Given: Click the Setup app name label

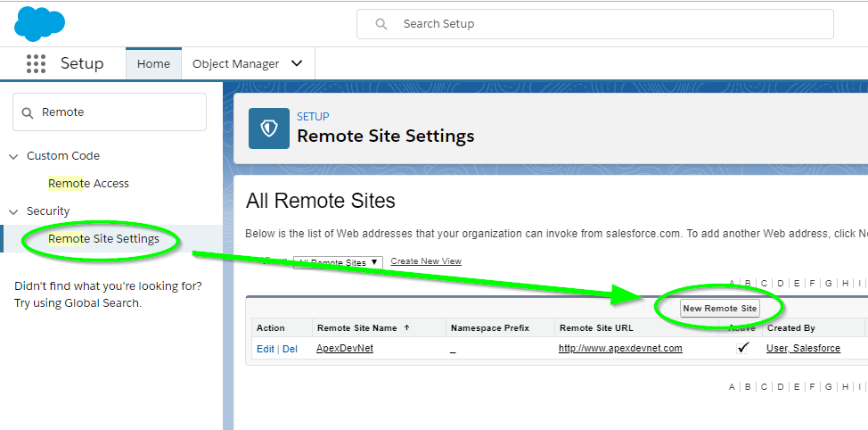Looking at the screenshot, I should click(82, 63).
